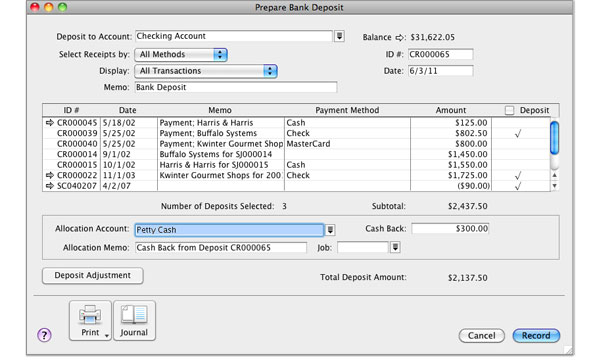This screenshot has width=600, height=360.
Task: Click the zoom arrow beside CR000045
Action: (x=50, y=123)
